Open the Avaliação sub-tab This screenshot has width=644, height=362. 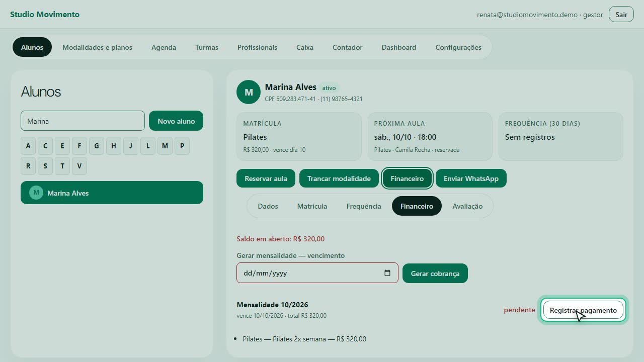467,206
